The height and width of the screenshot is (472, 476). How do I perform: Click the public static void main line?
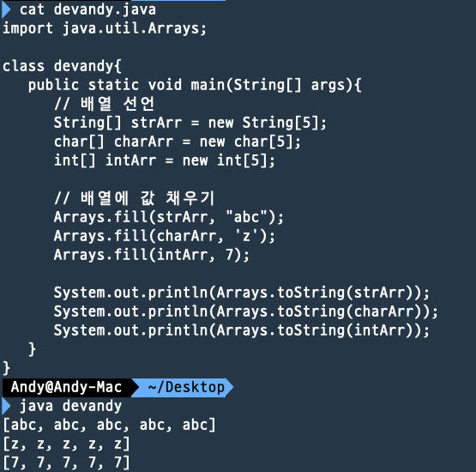click(195, 85)
